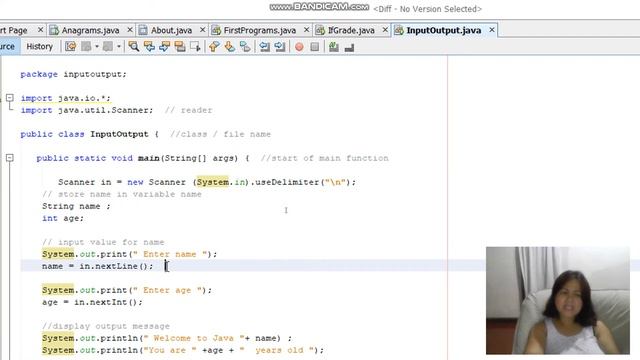Click the Stop Macro Recording icon

pos(315,47)
